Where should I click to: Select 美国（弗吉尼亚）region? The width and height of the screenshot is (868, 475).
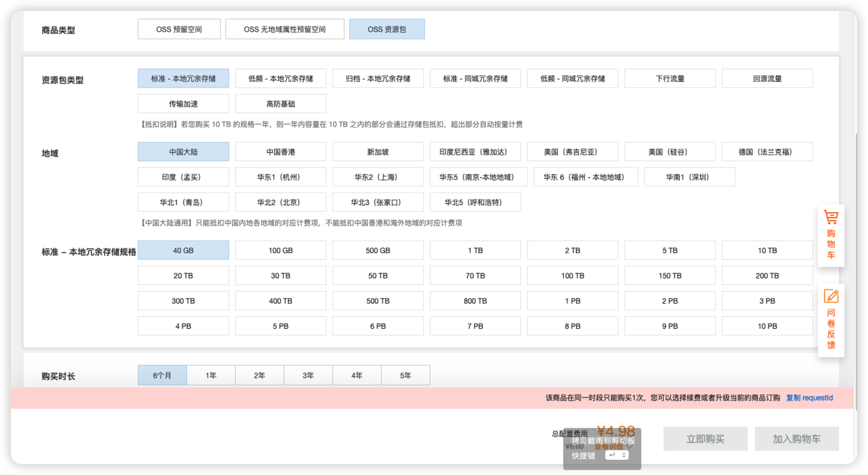(x=573, y=152)
